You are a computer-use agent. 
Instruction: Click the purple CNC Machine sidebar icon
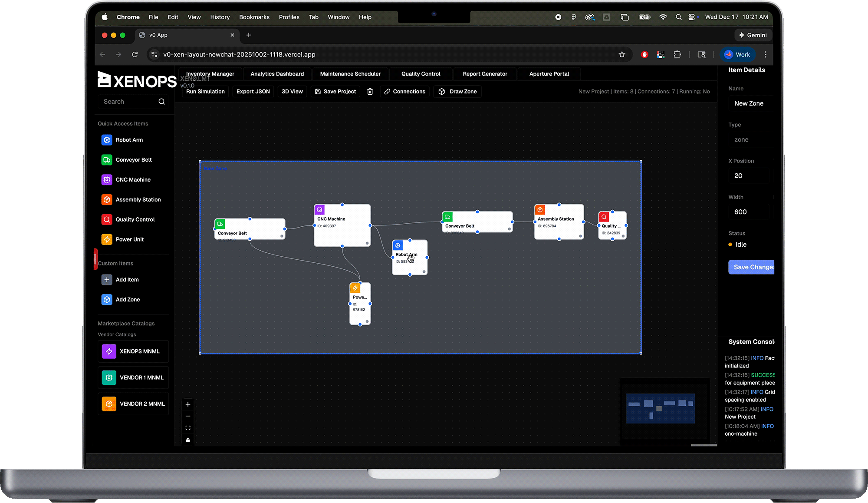107,180
